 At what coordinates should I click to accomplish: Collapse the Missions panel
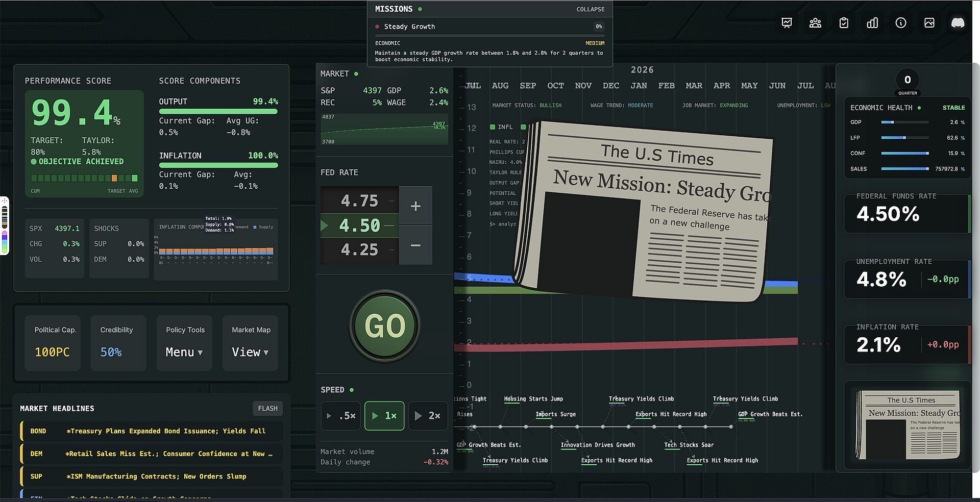point(590,9)
